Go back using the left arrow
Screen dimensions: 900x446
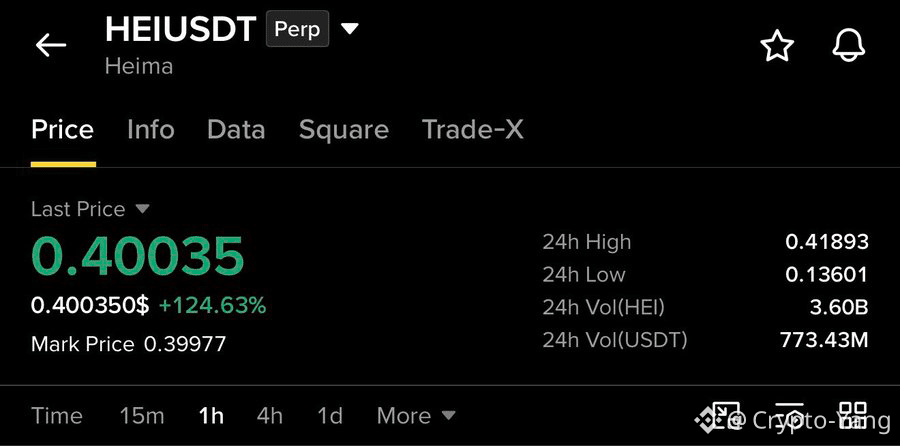51,45
